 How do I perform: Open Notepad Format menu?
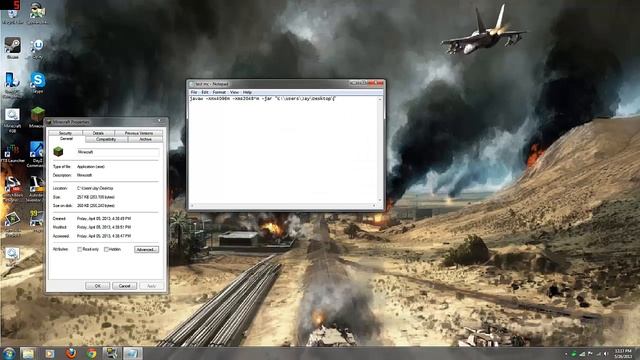coord(219,93)
